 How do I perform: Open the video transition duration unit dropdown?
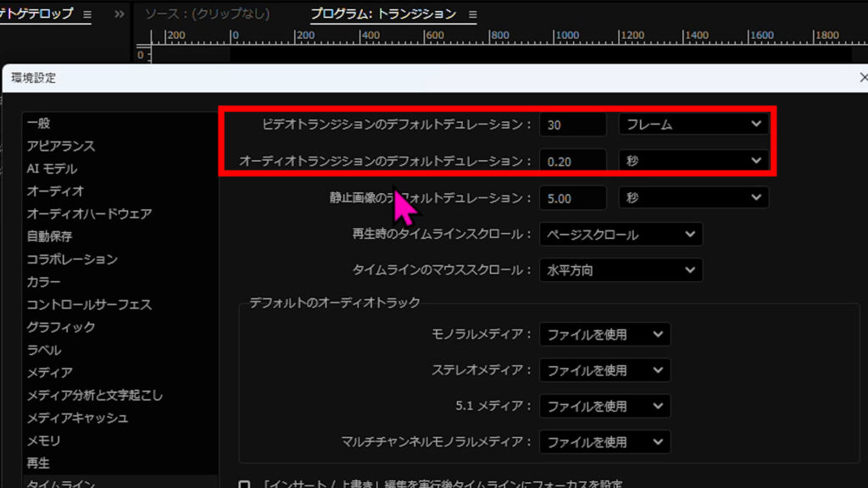693,125
